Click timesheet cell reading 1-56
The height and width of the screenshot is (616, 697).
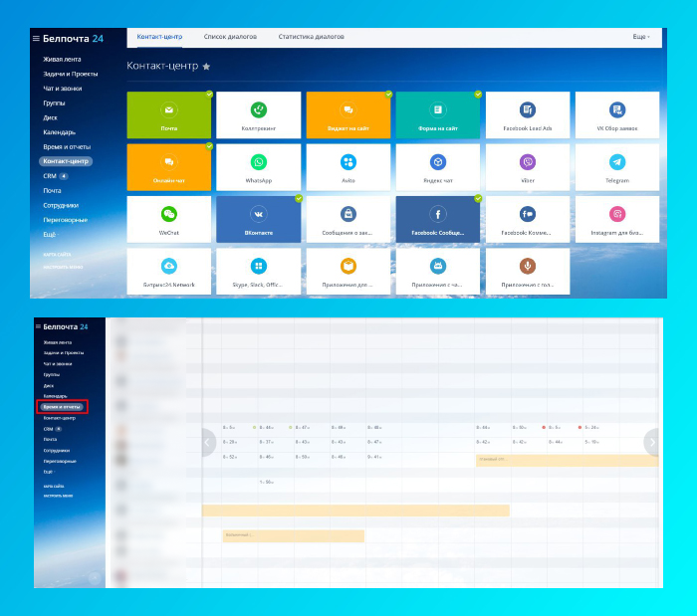[x=266, y=482]
